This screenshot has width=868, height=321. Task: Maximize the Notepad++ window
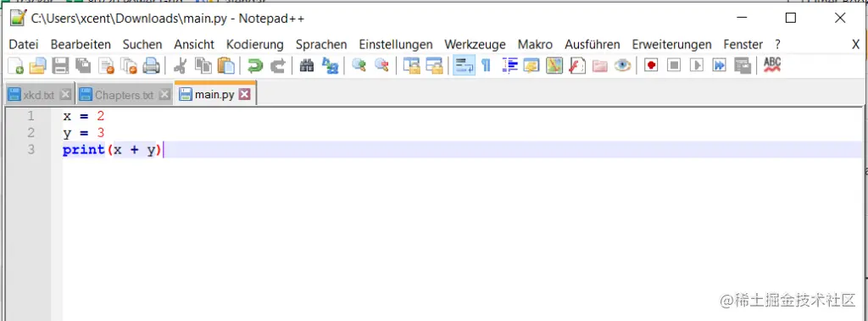click(791, 18)
